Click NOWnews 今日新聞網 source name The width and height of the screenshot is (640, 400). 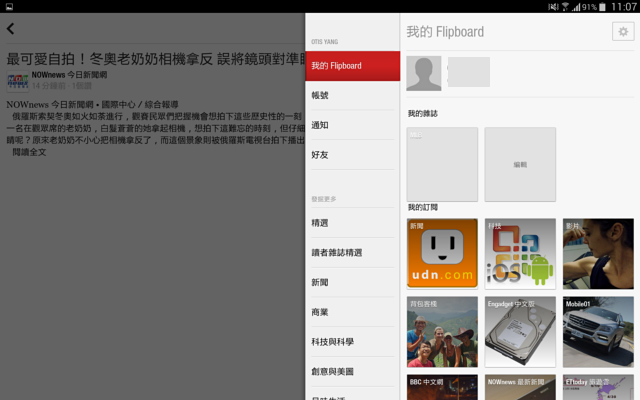click(69, 75)
